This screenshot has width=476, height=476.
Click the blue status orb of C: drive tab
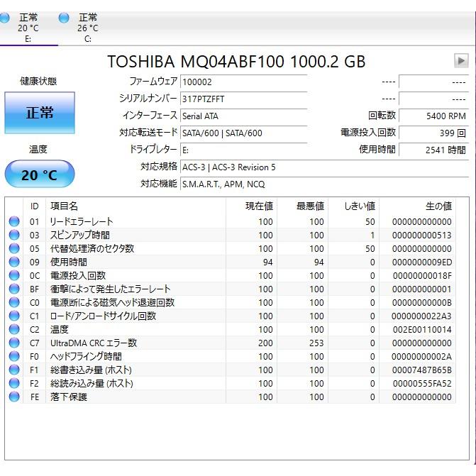pyautogui.click(x=64, y=18)
